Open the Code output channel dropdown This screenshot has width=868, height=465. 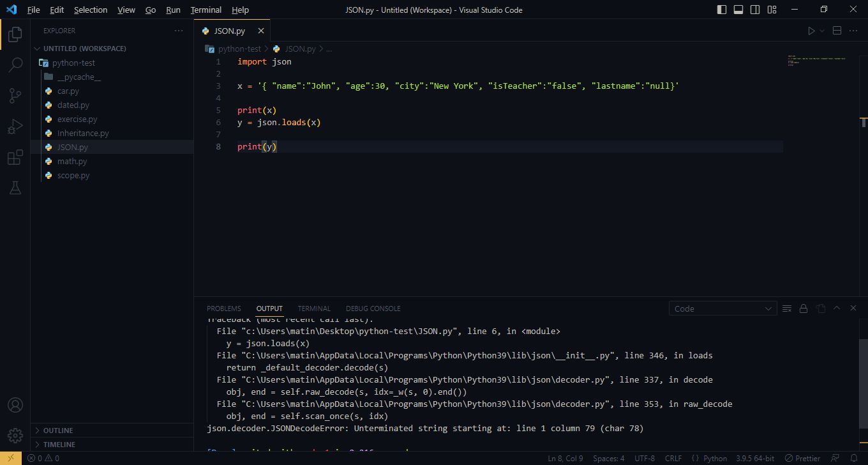click(x=722, y=309)
